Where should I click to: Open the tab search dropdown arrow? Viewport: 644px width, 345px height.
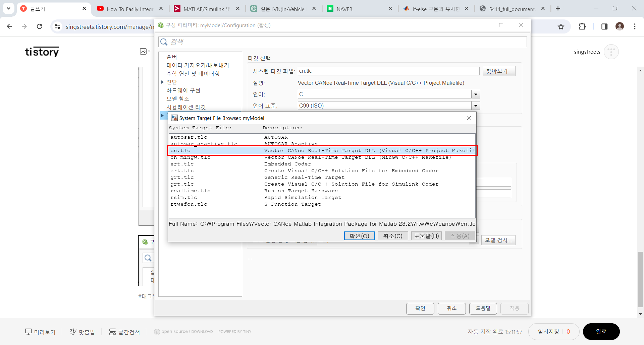pyautogui.click(x=8, y=9)
